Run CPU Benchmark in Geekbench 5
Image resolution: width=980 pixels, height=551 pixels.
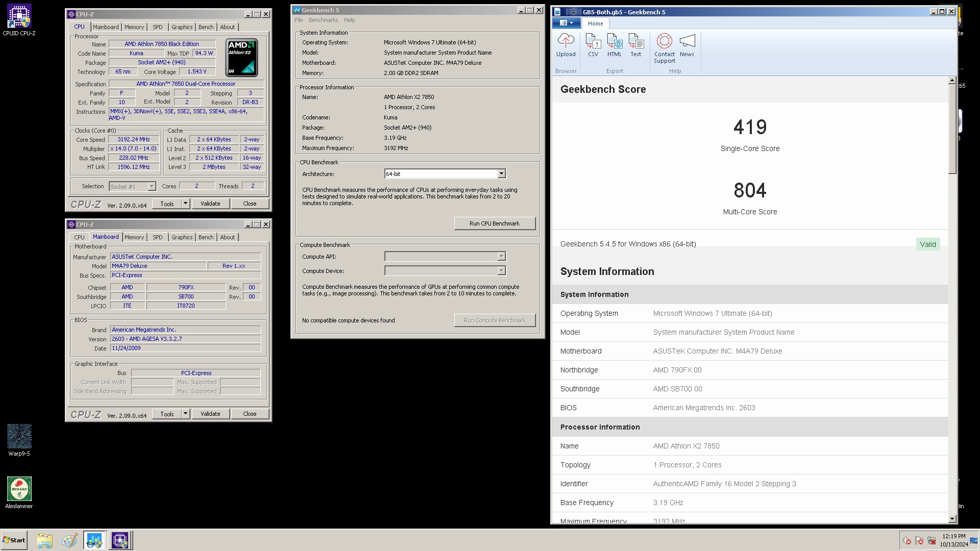495,223
